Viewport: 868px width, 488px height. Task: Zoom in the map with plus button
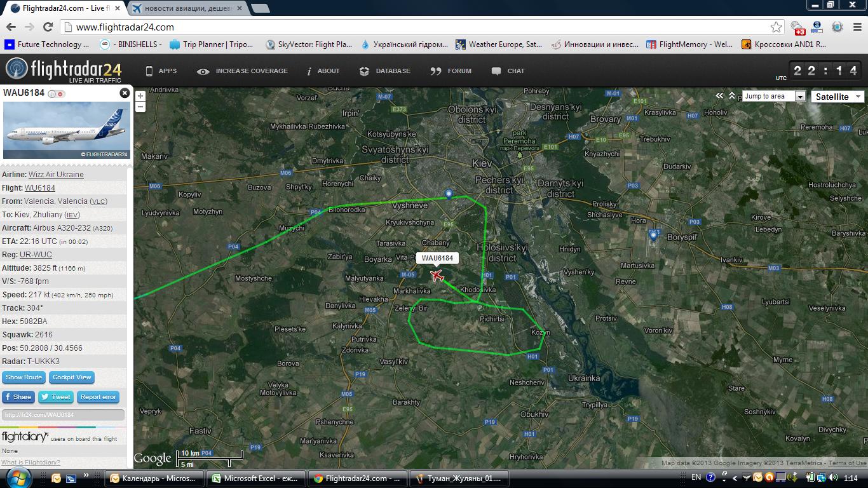point(140,96)
